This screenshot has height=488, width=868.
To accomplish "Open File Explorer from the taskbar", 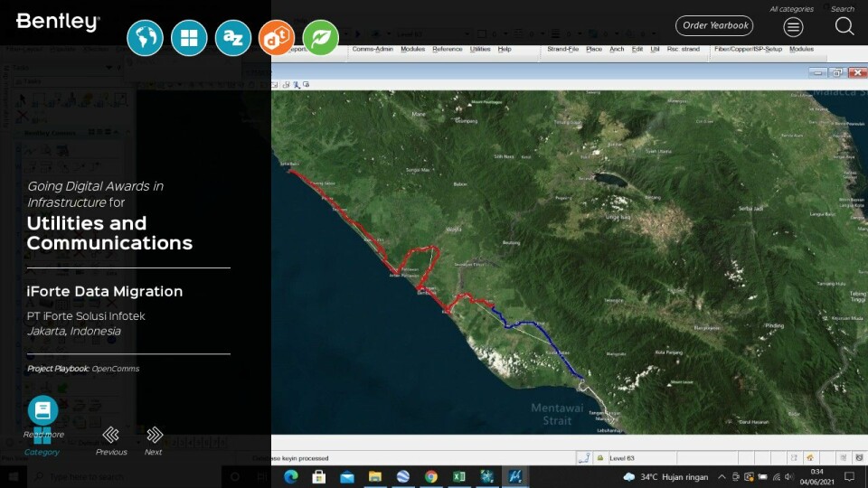I will pyautogui.click(x=374, y=476).
